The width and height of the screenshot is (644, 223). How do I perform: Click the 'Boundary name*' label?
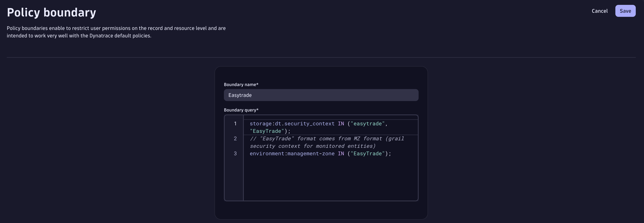[241, 85]
